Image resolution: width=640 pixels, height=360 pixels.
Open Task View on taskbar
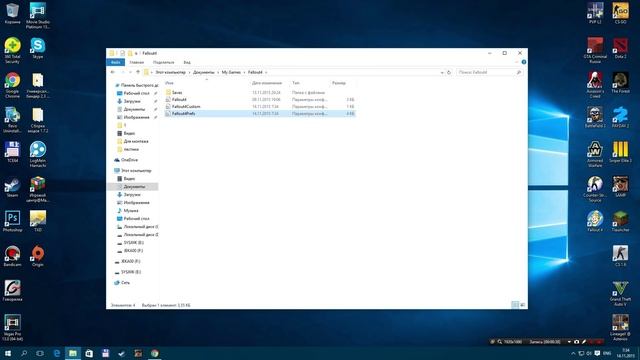pyautogui.click(x=40, y=353)
